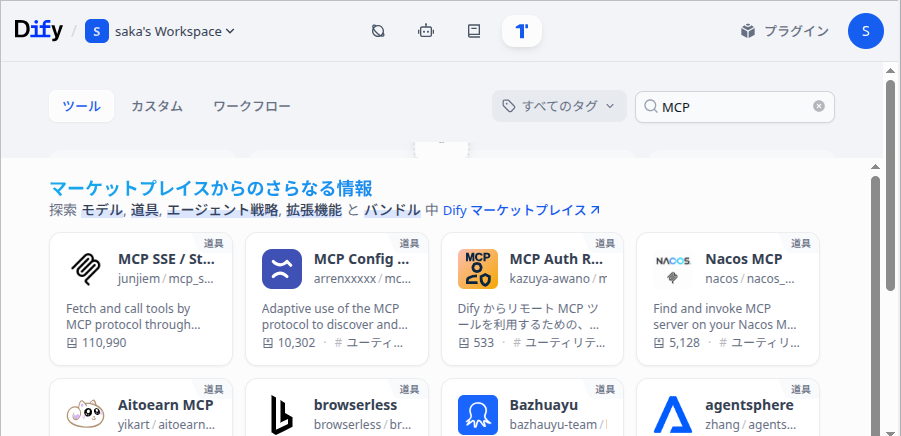Image resolution: width=901 pixels, height=436 pixels.
Task: Click the marketplace panel collapse handle
Action: click(x=441, y=149)
